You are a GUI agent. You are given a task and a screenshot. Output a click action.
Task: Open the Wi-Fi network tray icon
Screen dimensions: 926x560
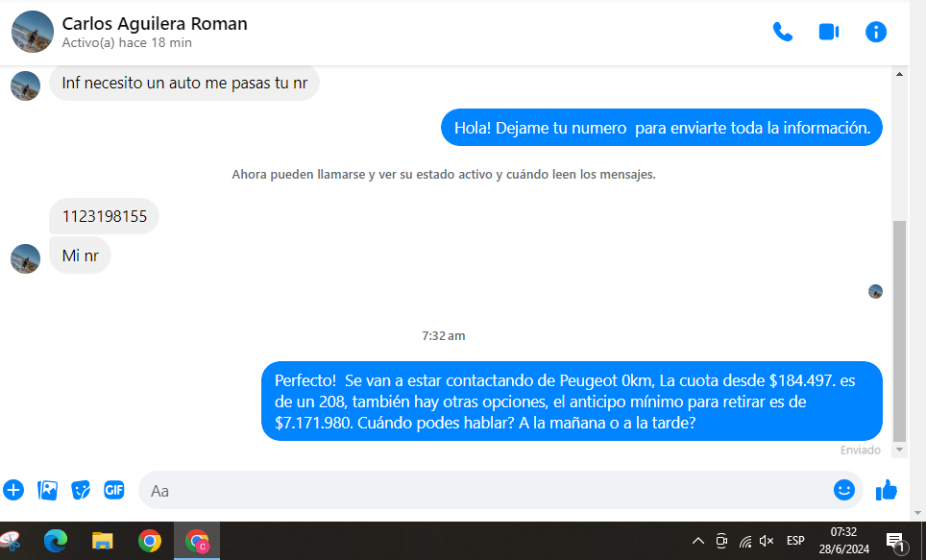point(744,541)
